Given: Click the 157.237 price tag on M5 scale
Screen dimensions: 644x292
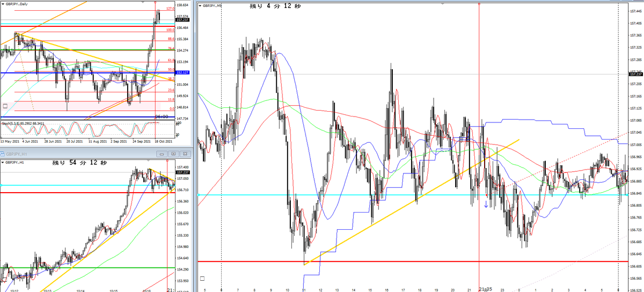Looking at the screenshot, I should point(636,75).
